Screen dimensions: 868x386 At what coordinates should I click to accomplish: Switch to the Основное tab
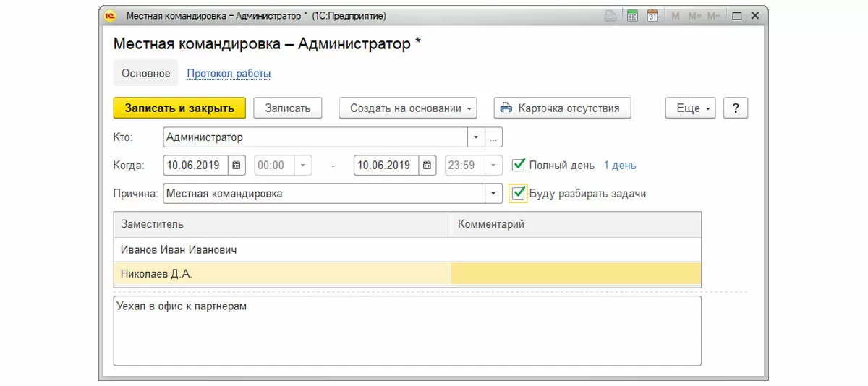[146, 74]
